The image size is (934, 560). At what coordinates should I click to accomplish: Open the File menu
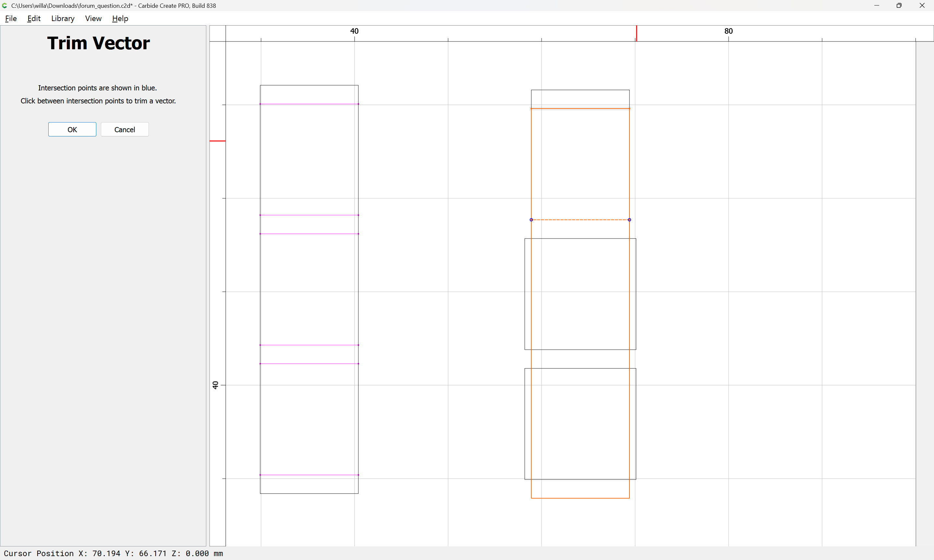point(11,18)
